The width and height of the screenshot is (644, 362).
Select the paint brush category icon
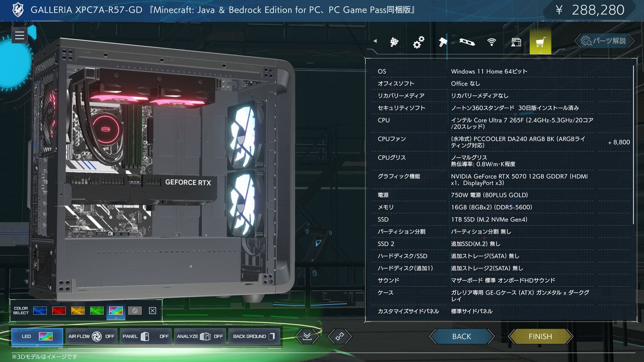[394, 42]
